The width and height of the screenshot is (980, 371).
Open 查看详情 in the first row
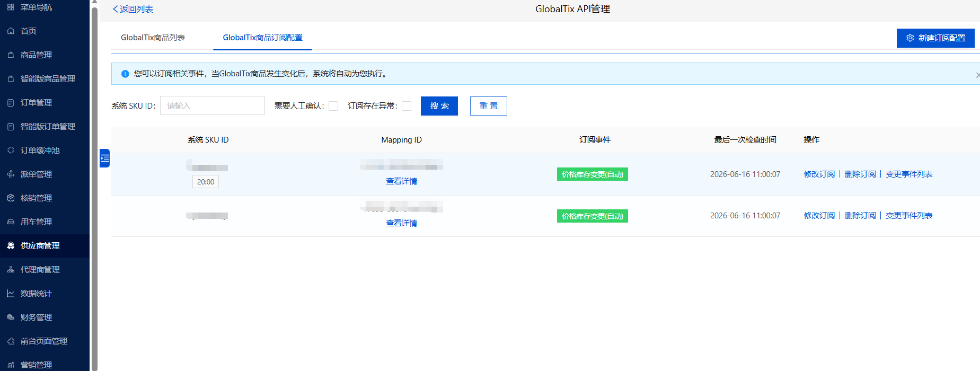point(402,181)
